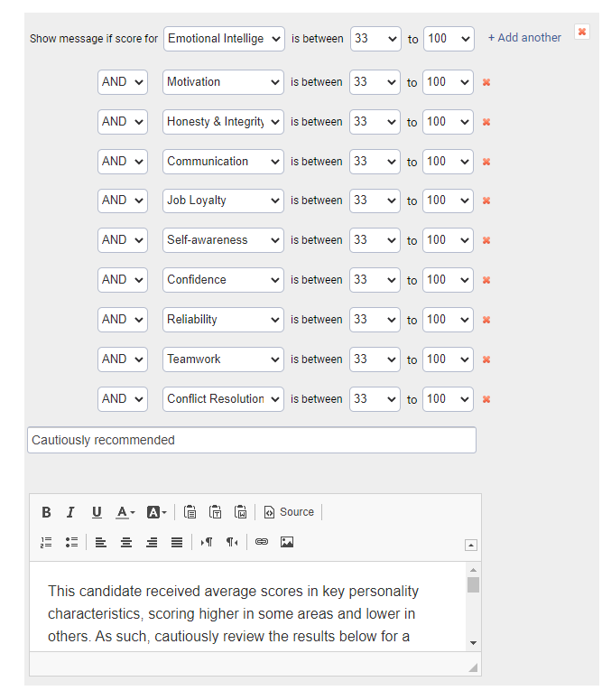Open the Self-awareness category dropdown
611x700 pixels.
223,240
